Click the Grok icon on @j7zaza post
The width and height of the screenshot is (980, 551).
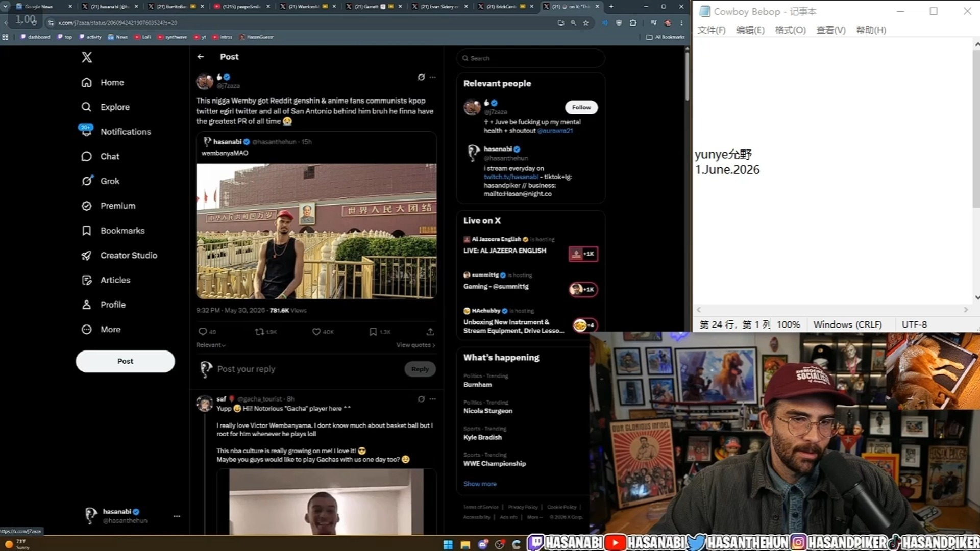(421, 77)
